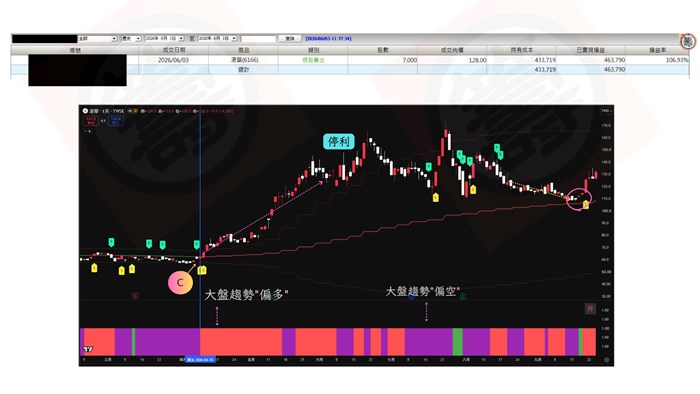Click the 成交日期 column header

coord(174,50)
